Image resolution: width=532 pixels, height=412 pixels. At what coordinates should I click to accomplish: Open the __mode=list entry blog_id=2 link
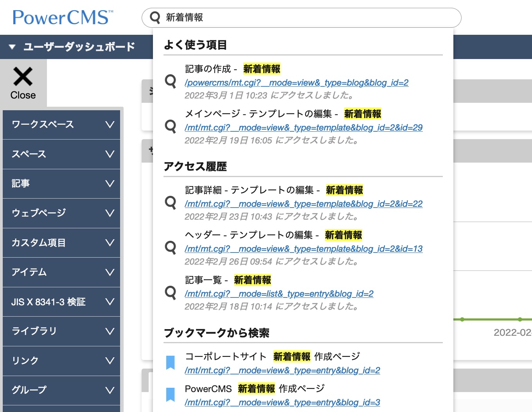coord(279,294)
